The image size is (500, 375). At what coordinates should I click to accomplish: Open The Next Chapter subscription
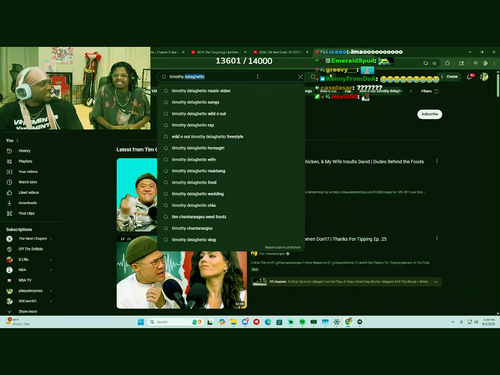29,239
